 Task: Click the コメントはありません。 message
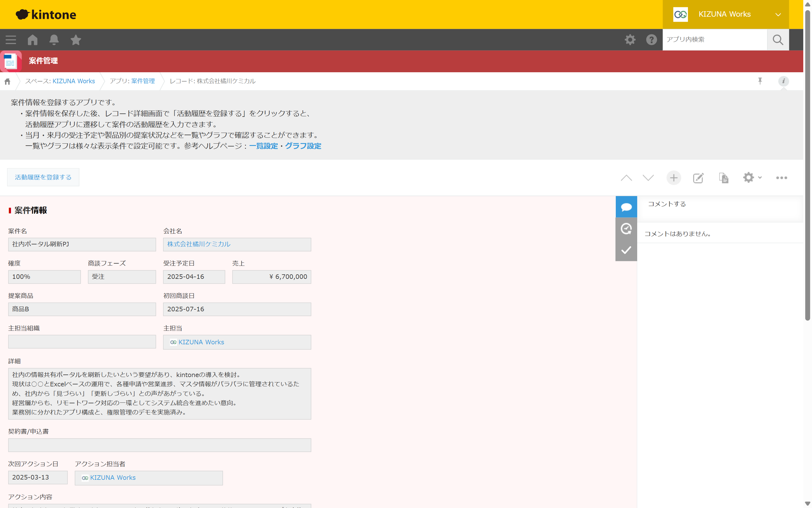point(678,234)
